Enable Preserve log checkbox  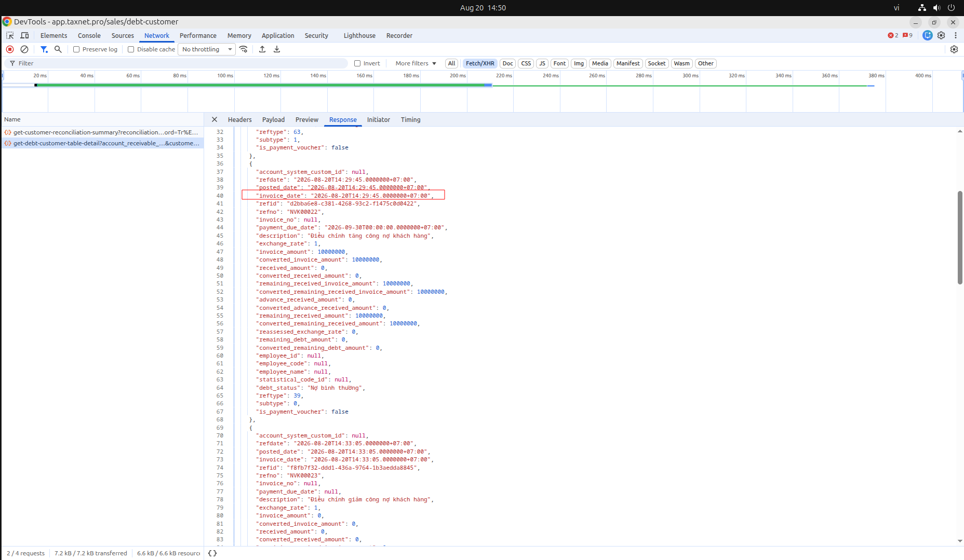tap(76, 49)
